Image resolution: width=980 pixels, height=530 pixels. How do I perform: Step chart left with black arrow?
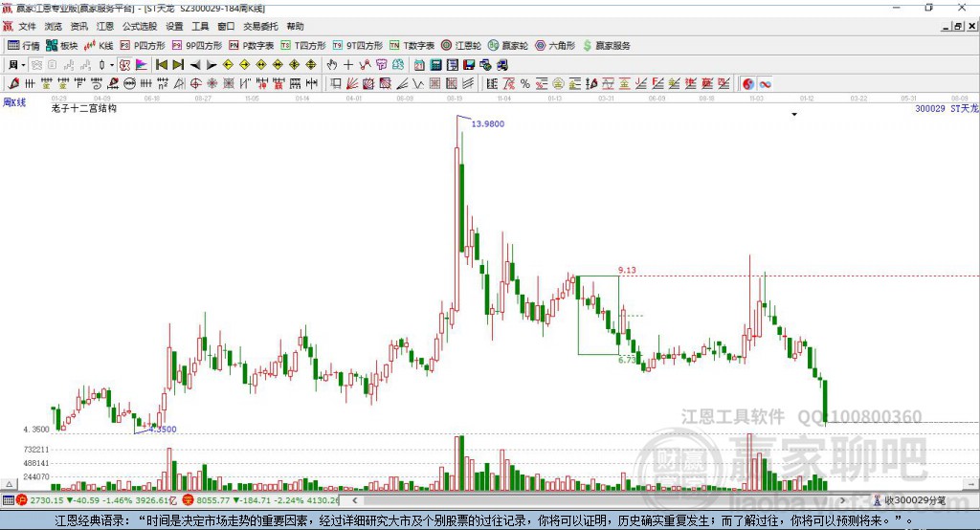pos(195,65)
